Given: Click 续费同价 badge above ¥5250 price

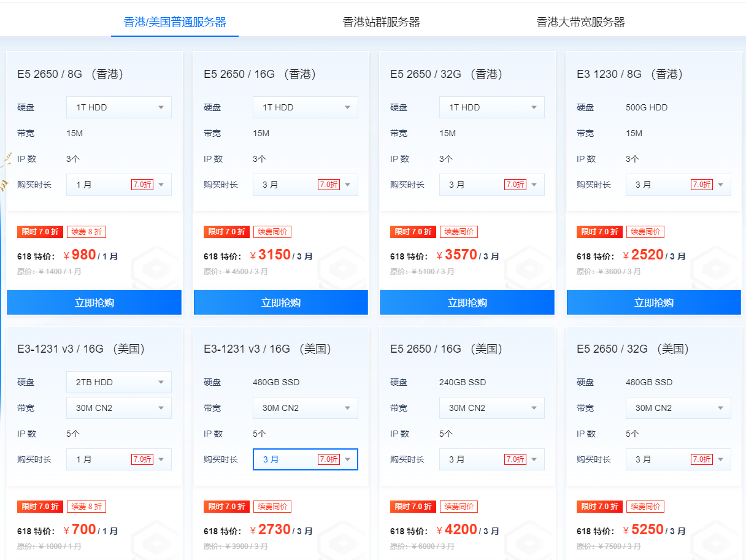Looking at the screenshot, I should tap(645, 507).
